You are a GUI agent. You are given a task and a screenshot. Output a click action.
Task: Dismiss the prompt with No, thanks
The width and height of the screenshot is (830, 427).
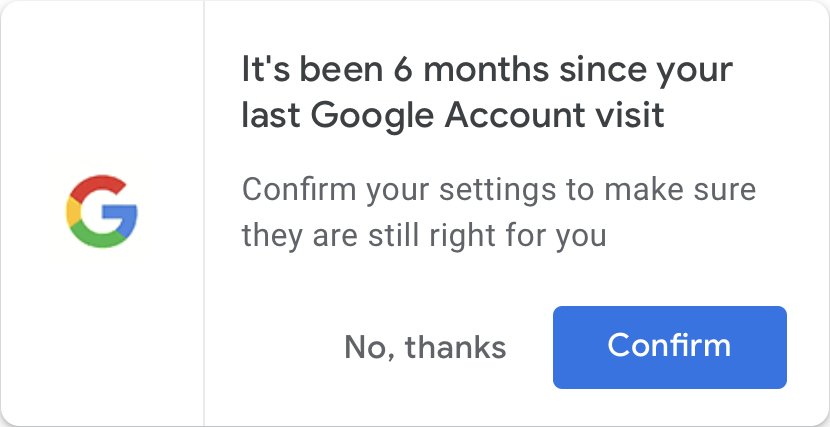pos(425,347)
